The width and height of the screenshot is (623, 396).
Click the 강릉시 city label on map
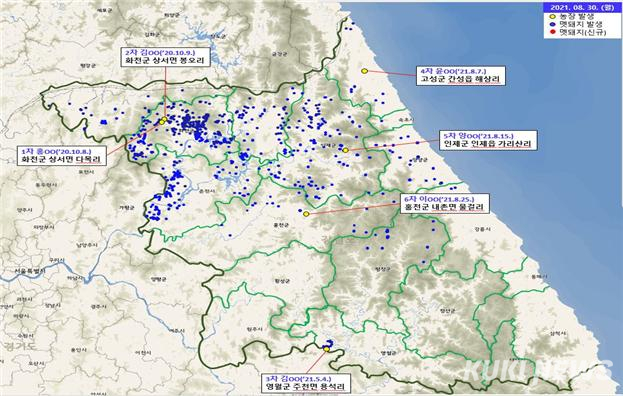coord(482,229)
